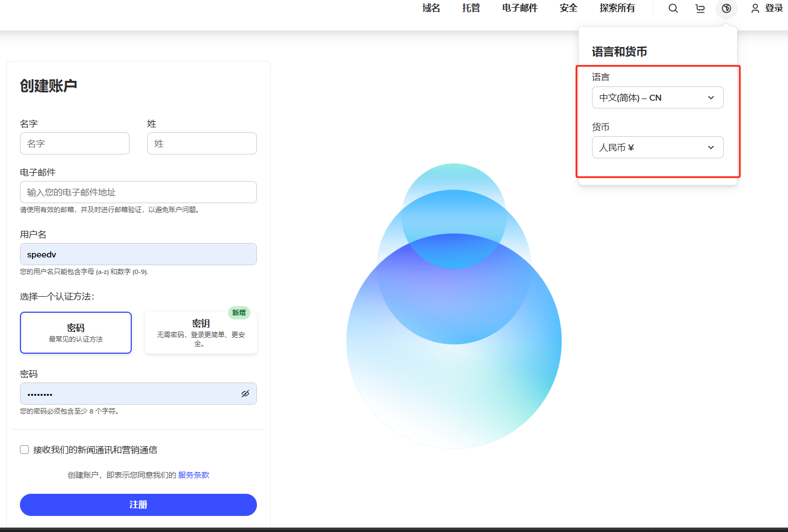788x532 pixels.
Task: Click the language and currency globe icon
Action: pyautogui.click(x=727, y=8)
